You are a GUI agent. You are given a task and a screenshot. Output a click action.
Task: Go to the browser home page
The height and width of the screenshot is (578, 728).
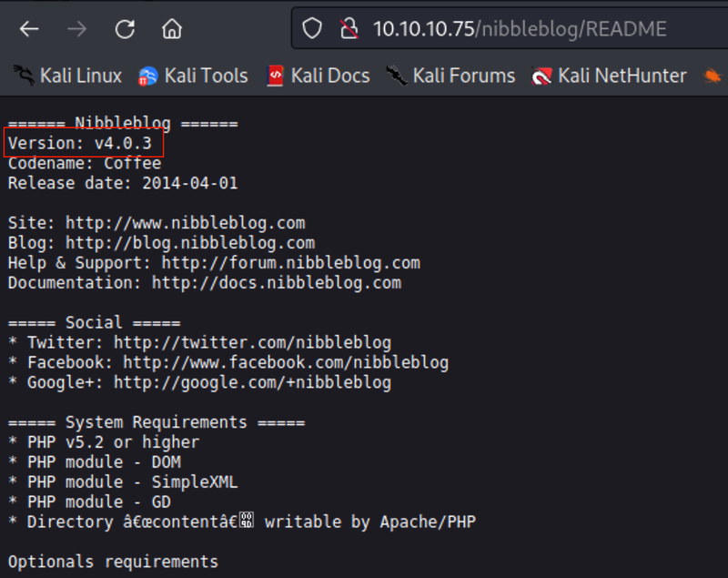pos(172,29)
